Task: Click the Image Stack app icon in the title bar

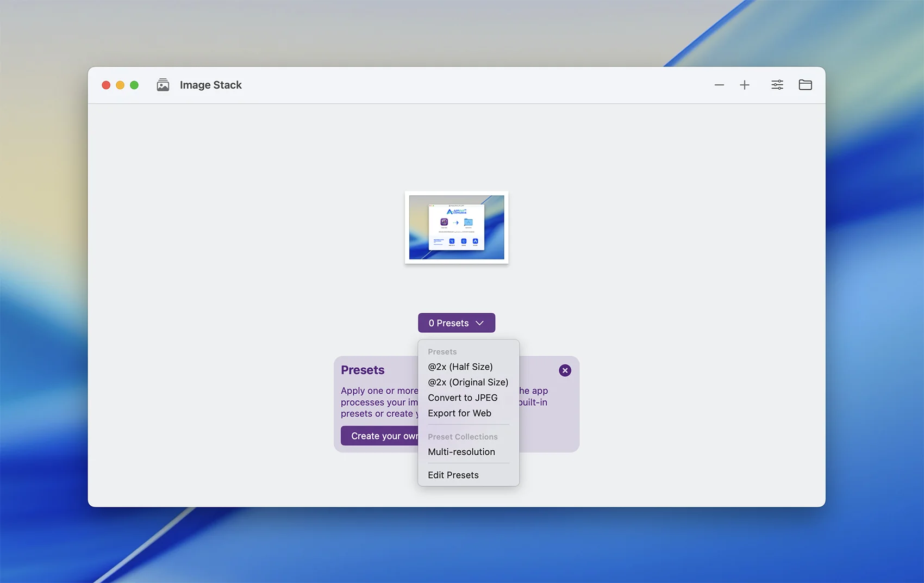Action: click(x=163, y=85)
